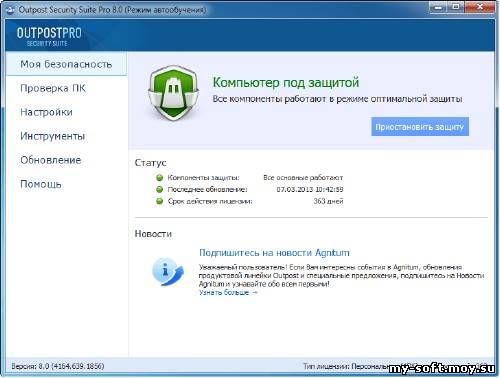500x378 pixels.
Task: Open the Подпишитесь на новости Agnitum headline
Action: pos(274,253)
